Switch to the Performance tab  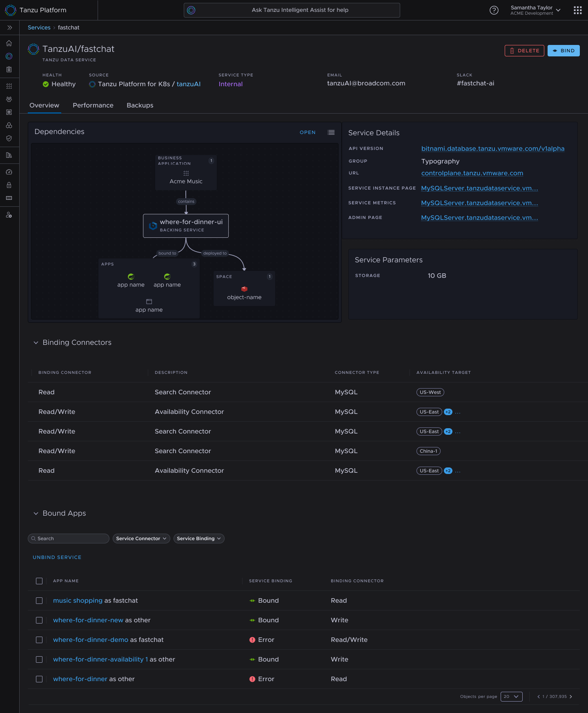coord(93,105)
